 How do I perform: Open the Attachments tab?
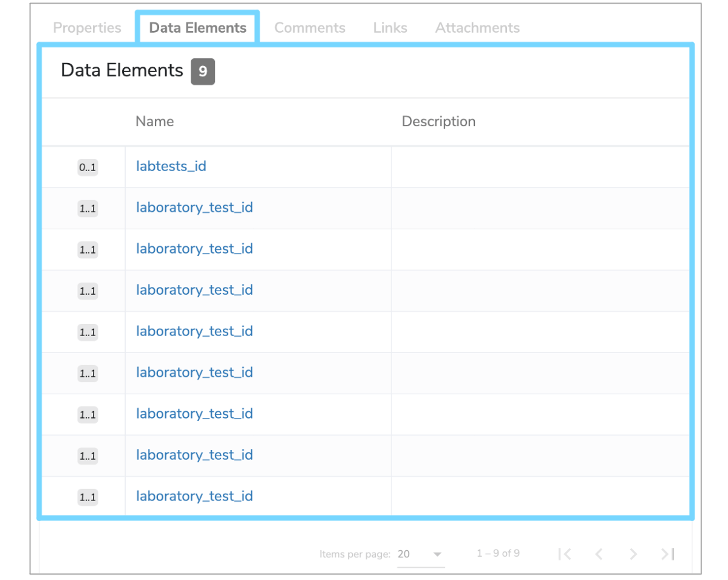coord(477,27)
